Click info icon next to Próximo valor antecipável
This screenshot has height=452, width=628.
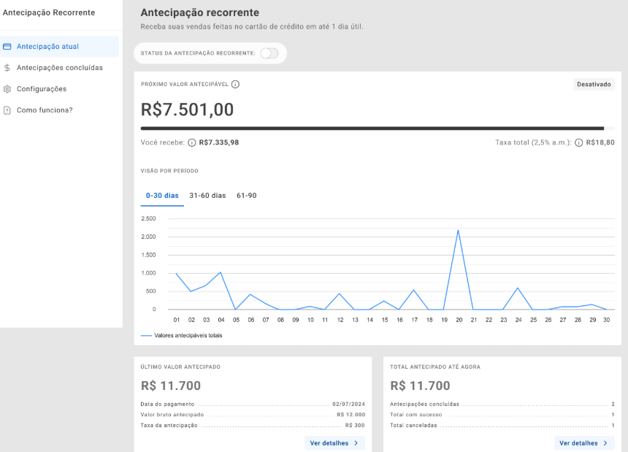click(235, 85)
